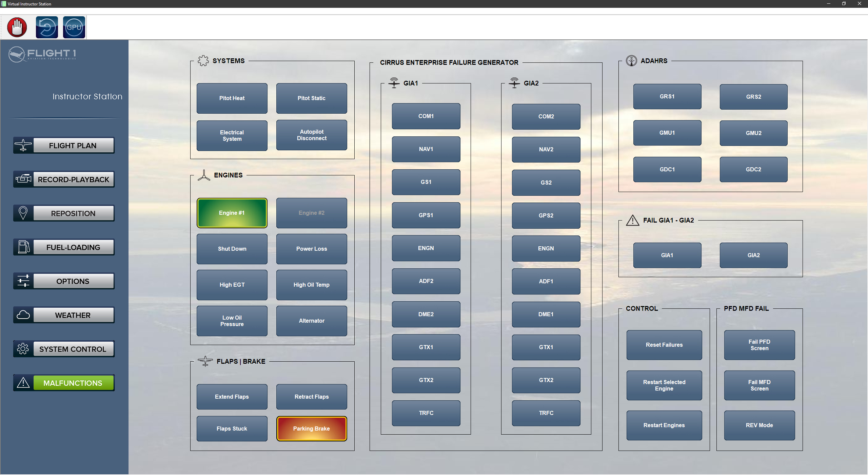Click the High Oil Temp failure
This screenshot has height=475, width=868.
point(311,285)
